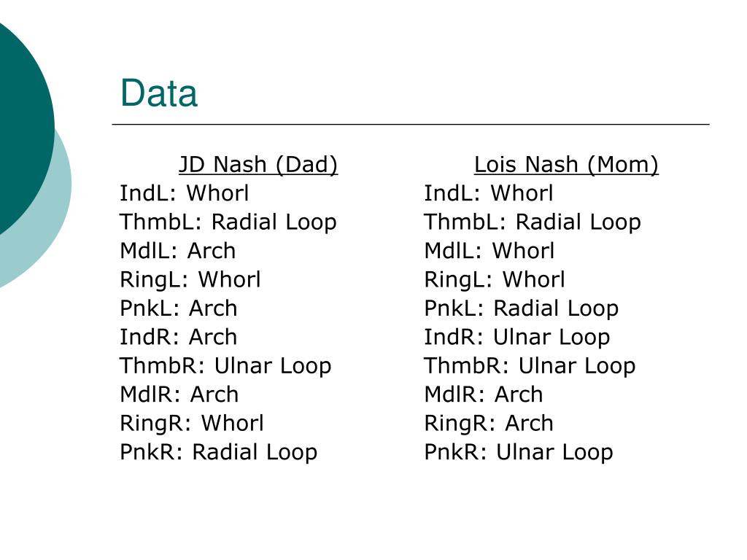Click Mom's 'RingR: Arch' entry
The width and height of the screenshot is (747, 560).
point(489,424)
